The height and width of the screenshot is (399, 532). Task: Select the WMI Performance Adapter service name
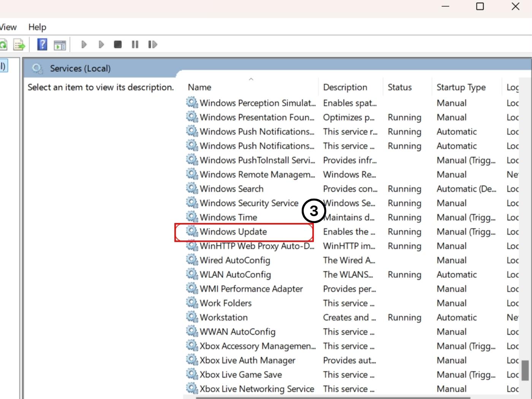coord(251,289)
